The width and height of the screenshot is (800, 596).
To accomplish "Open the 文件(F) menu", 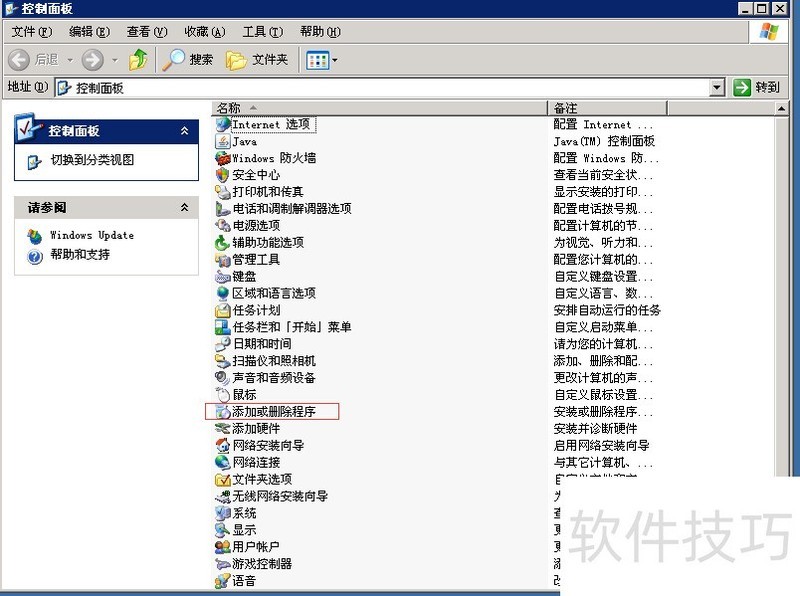I will (32, 32).
